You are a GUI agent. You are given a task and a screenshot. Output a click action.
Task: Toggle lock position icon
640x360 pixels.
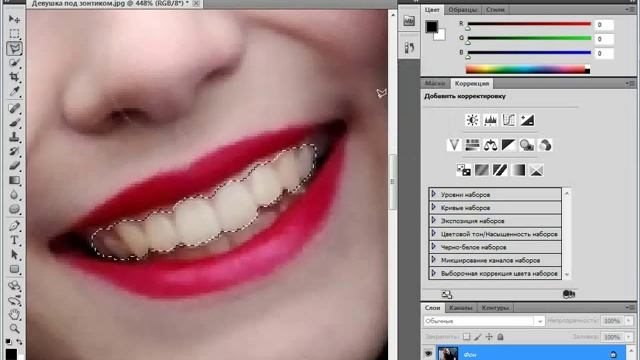[489, 337]
